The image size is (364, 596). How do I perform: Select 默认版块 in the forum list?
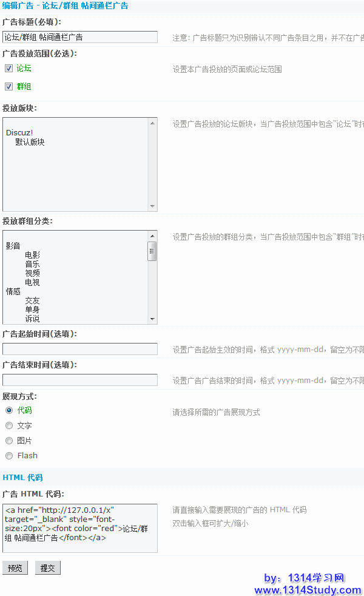(30, 142)
